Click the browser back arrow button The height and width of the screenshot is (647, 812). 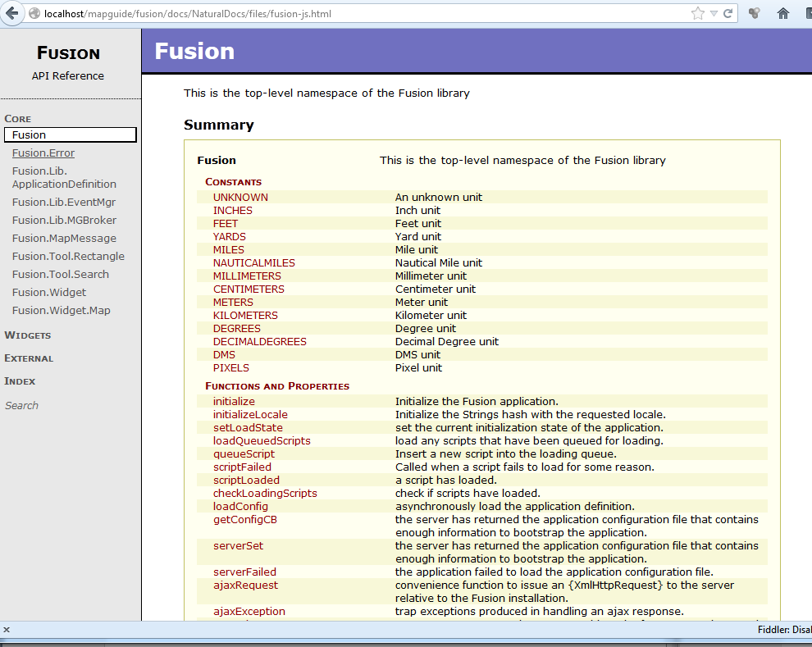click(12, 13)
